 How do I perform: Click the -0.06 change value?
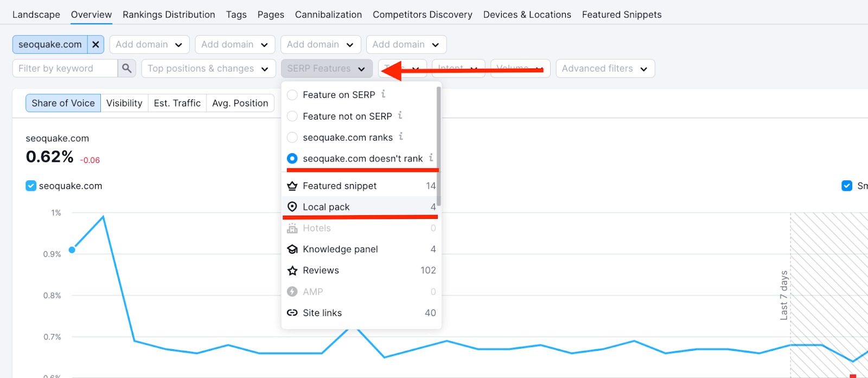tap(90, 160)
